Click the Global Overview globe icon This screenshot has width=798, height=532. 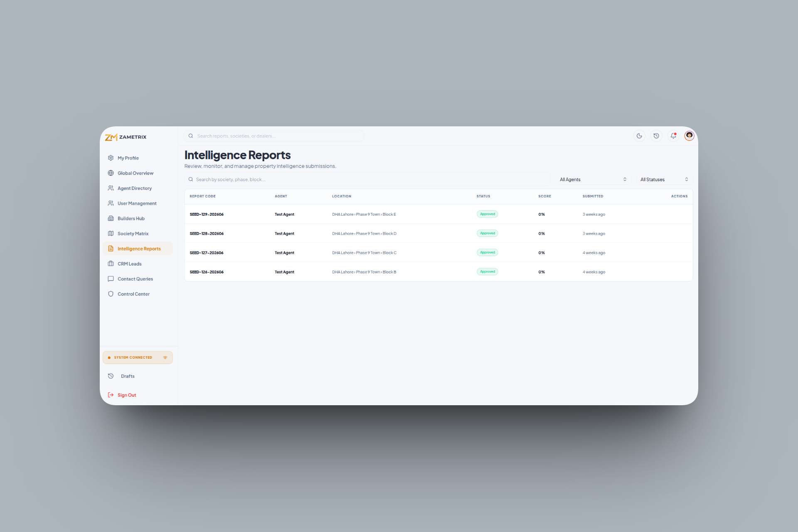[111, 173]
